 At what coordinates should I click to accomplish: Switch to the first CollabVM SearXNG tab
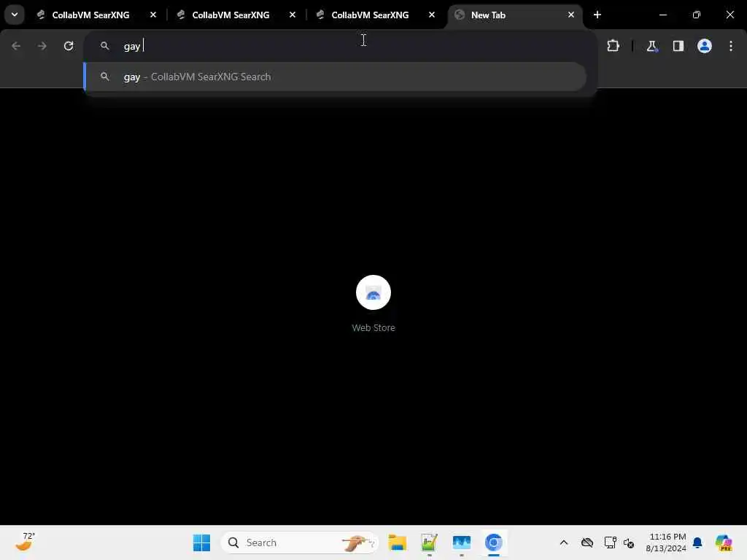point(90,15)
